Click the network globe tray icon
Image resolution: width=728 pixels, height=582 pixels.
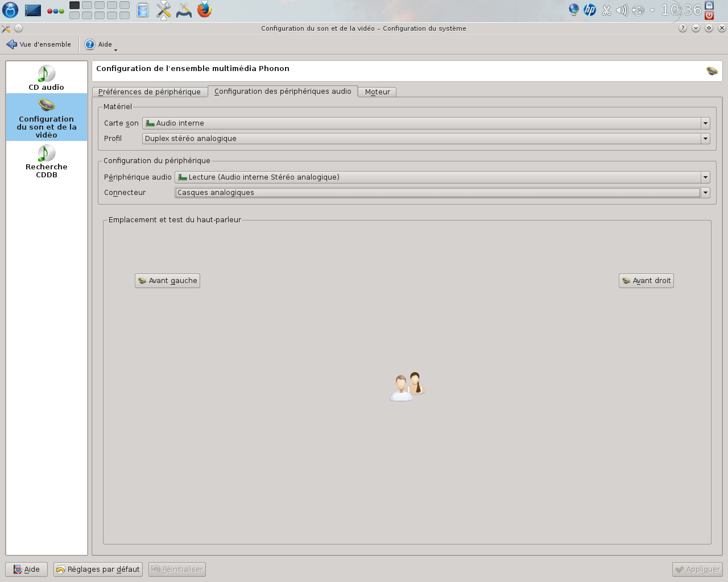click(x=574, y=10)
